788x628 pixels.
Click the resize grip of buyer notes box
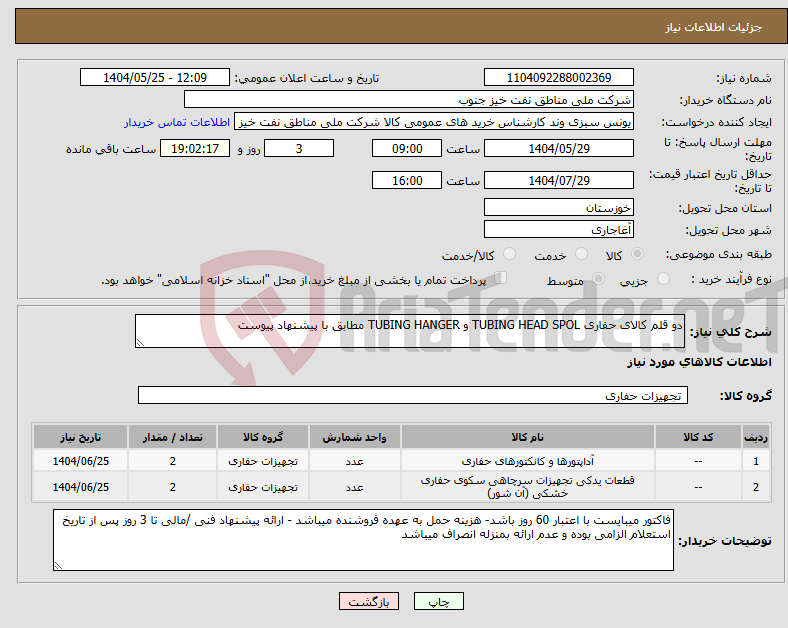point(58,566)
